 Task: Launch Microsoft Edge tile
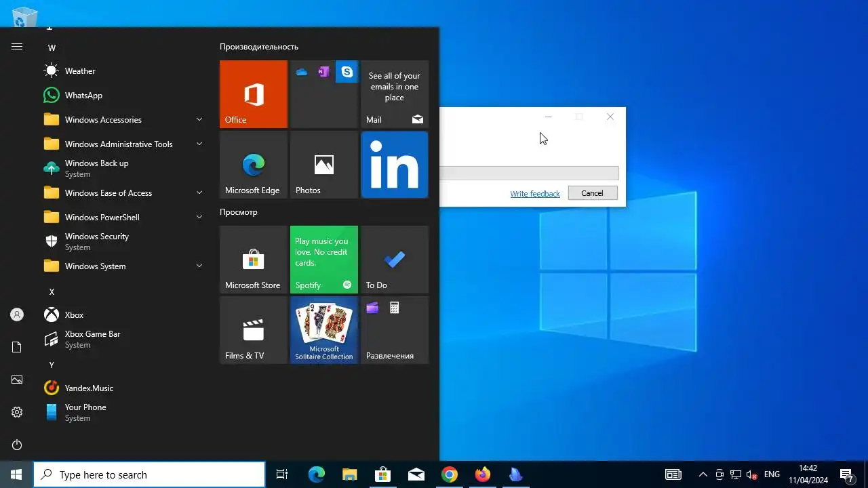[x=254, y=165]
